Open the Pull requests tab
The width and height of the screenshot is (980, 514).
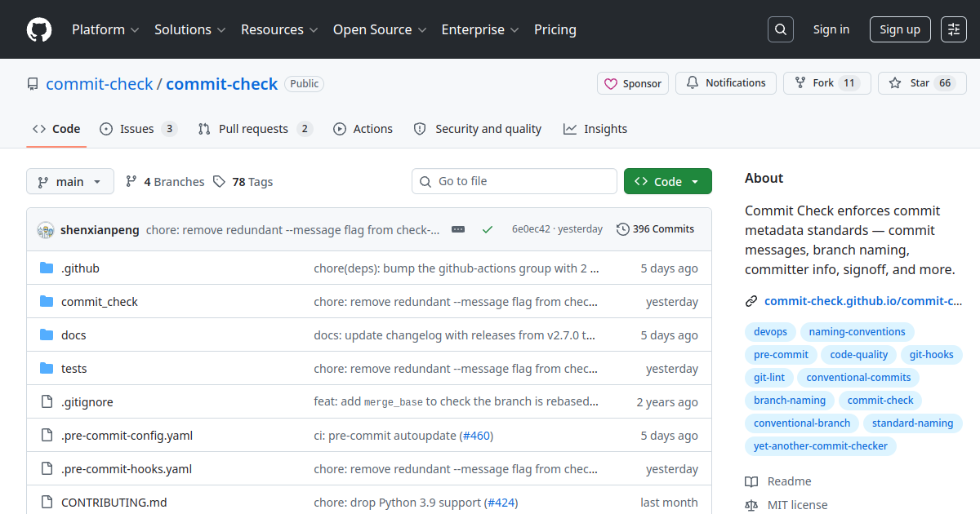[256, 129]
